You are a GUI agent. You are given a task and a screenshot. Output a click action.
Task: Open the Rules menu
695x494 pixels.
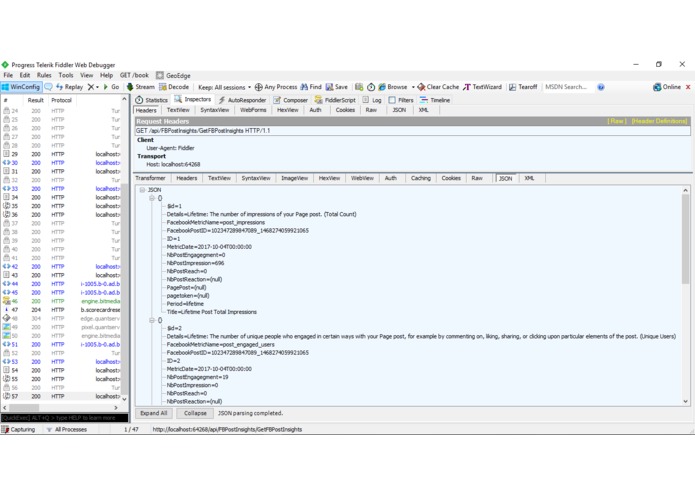coord(44,75)
